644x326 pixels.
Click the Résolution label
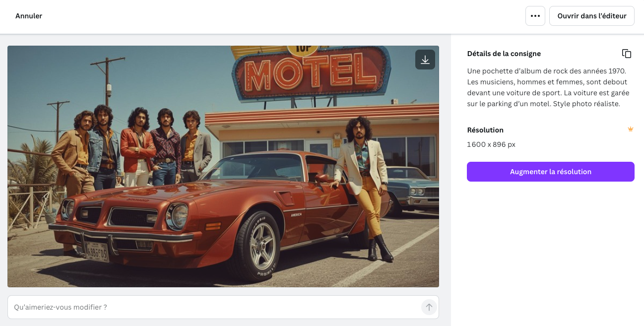pos(485,130)
